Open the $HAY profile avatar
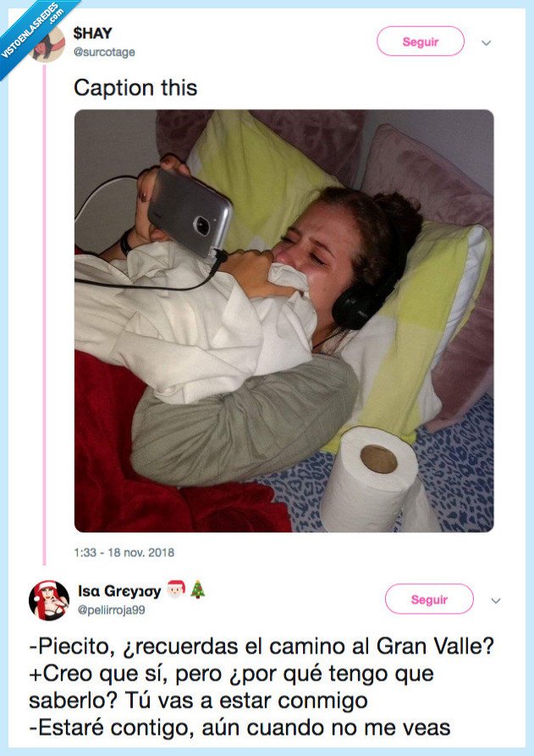Viewport: 534px width, 756px height. click(x=48, y=46)
